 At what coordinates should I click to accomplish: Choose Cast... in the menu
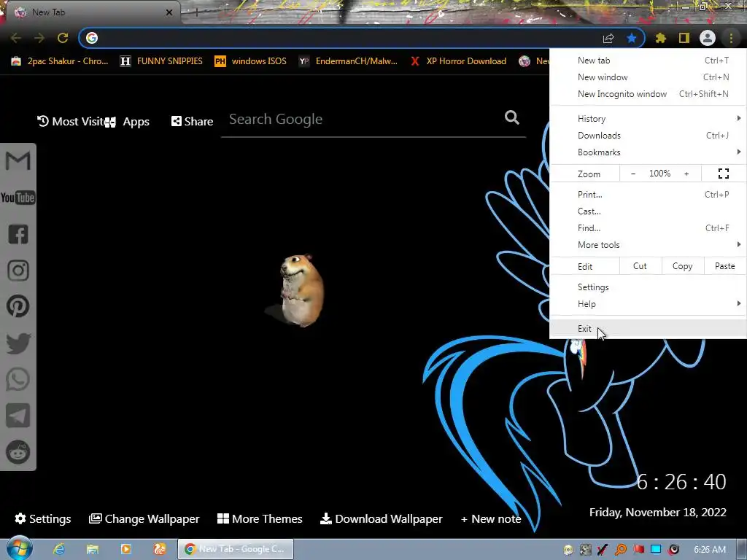coord(648,211)
